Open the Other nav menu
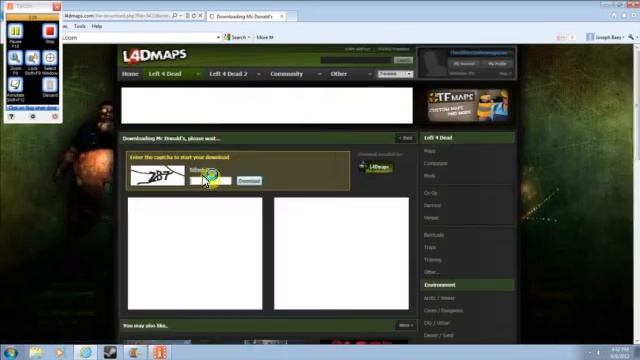Screen dimensions: 640x360 click(x=339, y=74)
